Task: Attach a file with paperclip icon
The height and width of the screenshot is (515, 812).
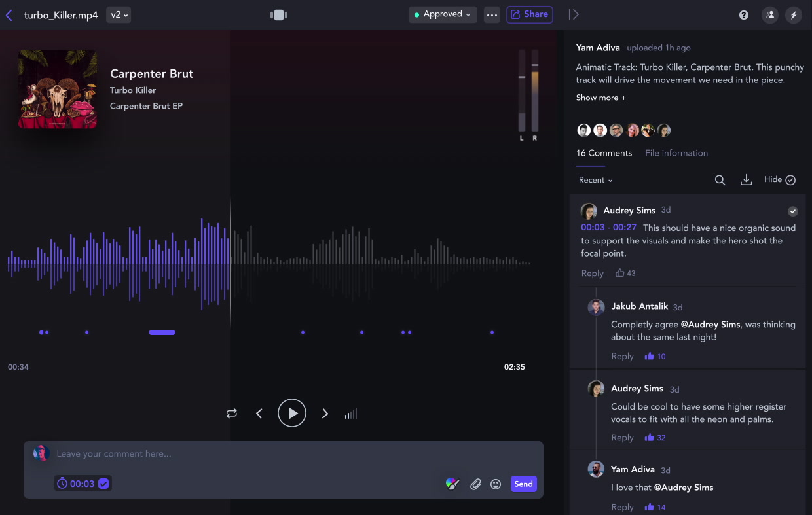Action: pos(476,484)
